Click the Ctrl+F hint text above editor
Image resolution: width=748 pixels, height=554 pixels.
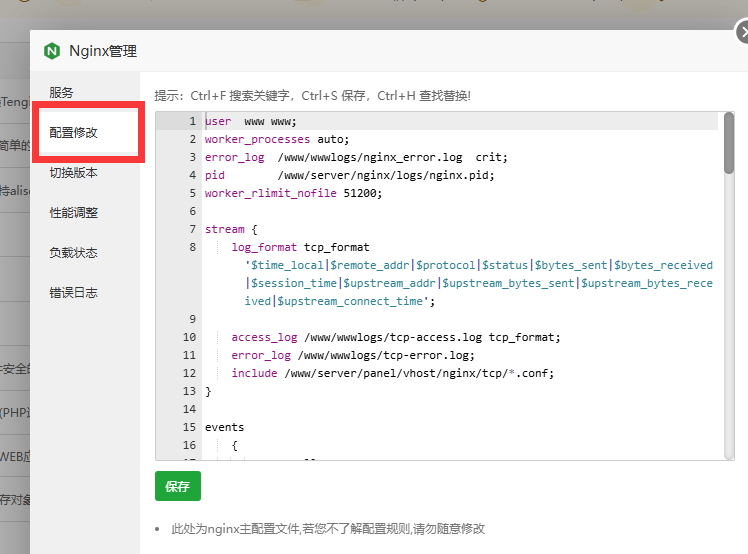tap(312, 96)
